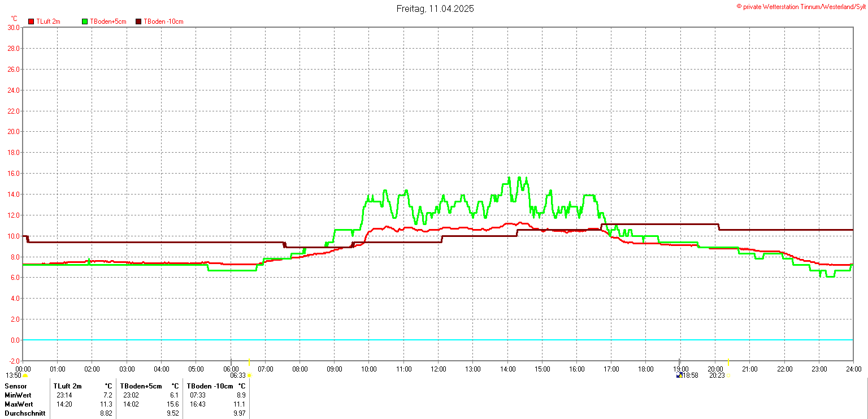Select the TBoden+5cm legend label
The width and height of the screenshot is (868, 419).
pyautogui.click(x=108, y=21)
